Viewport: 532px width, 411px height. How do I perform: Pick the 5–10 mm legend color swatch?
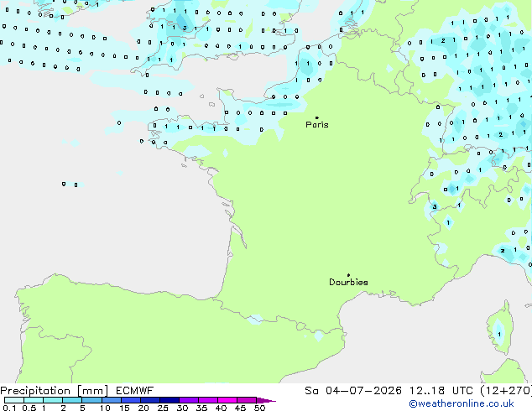[91, 400]
